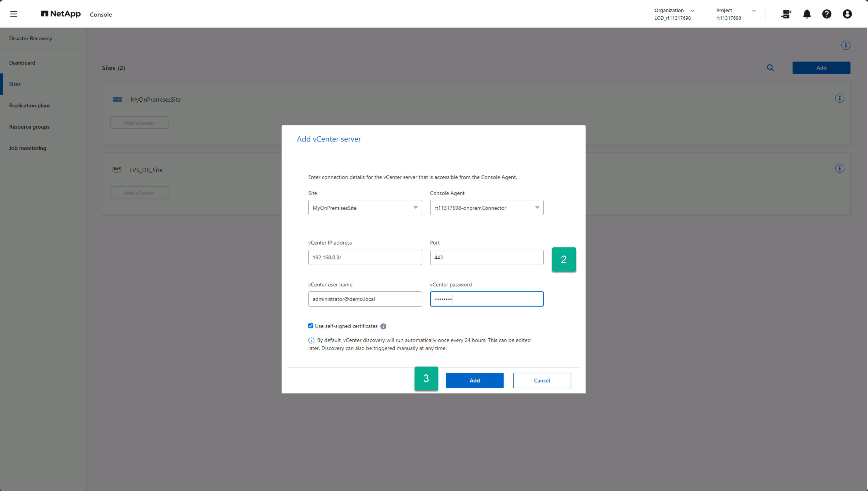Cancel the Add vCenter server dialog
Image resolution: width=868 pixels, height=491 pixels.
coord(542,381)
